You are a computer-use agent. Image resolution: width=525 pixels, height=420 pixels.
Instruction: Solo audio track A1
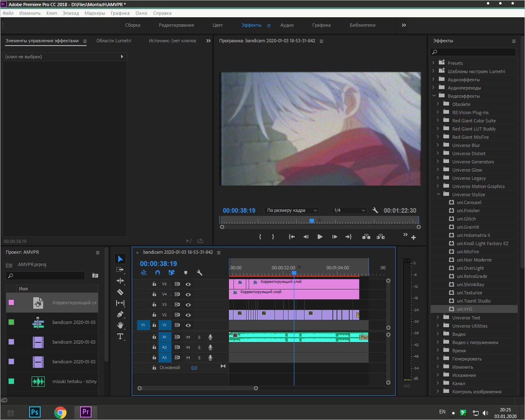pyautogui.click(x=199, y=337)
